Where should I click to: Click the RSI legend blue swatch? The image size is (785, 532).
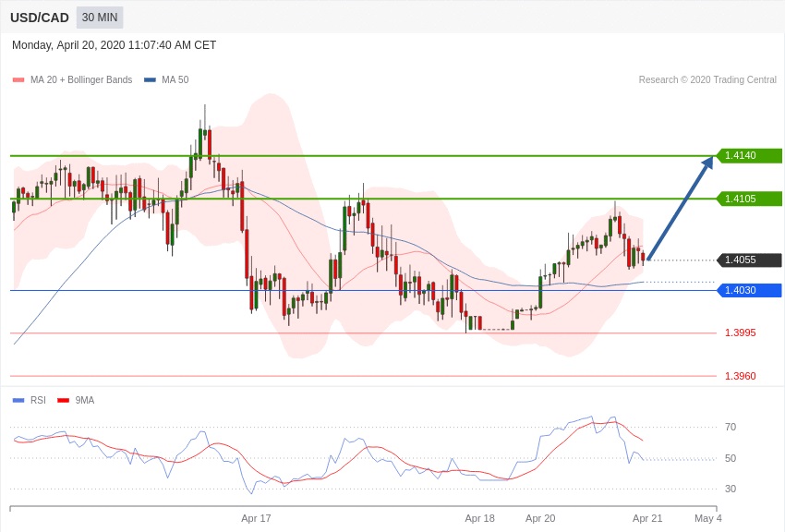(x=18, y=400)
